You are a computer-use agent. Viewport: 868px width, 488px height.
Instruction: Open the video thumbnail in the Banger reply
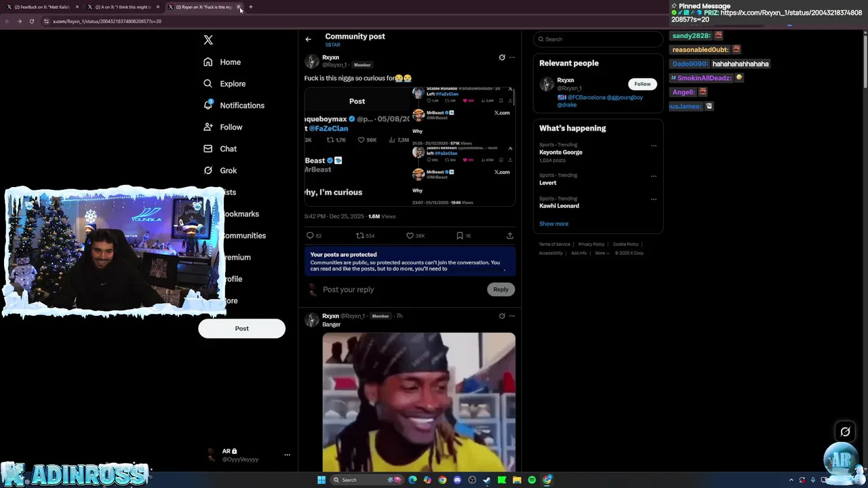pos(418,401)
